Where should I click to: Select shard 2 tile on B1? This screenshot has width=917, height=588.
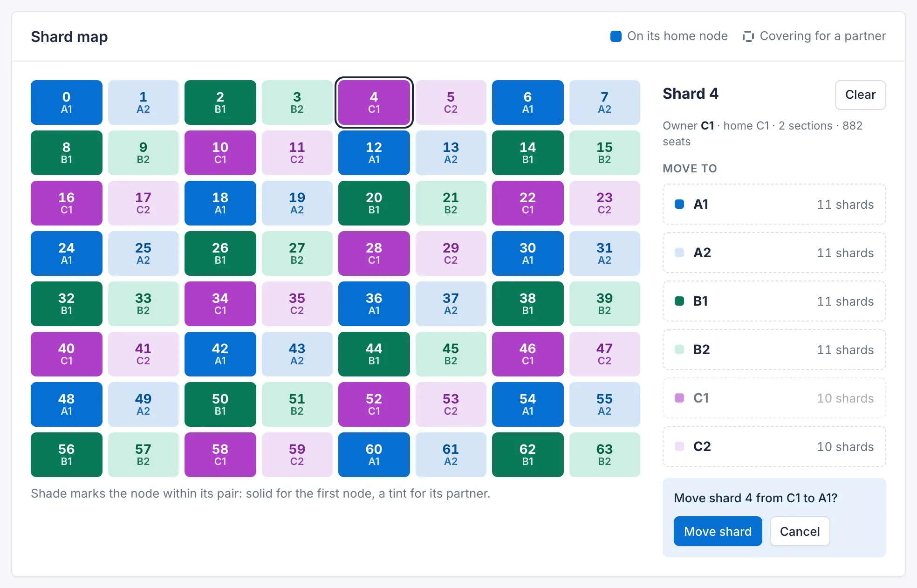220,103
